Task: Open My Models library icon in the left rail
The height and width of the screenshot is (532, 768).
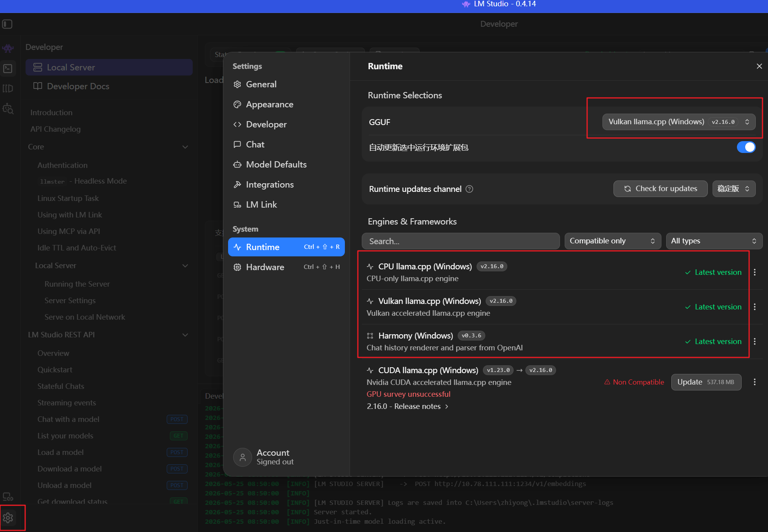Action: (x=8, y=88)
